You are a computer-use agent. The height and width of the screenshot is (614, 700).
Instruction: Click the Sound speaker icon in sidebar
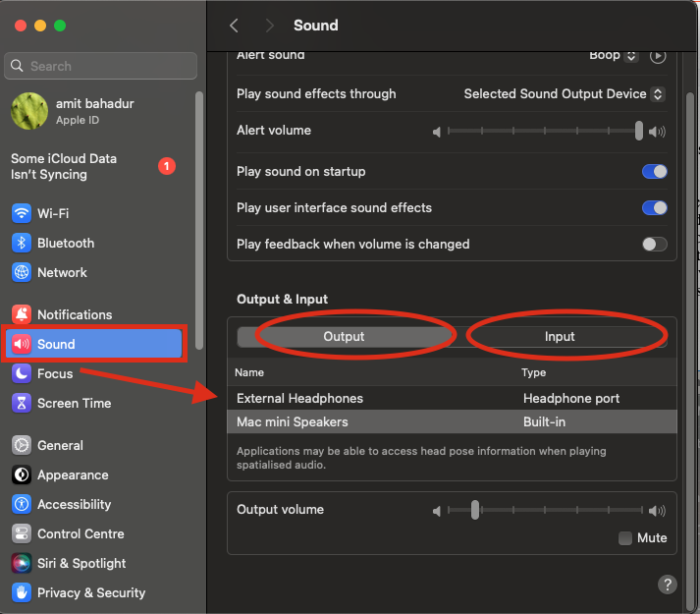(x=22, y=344)
